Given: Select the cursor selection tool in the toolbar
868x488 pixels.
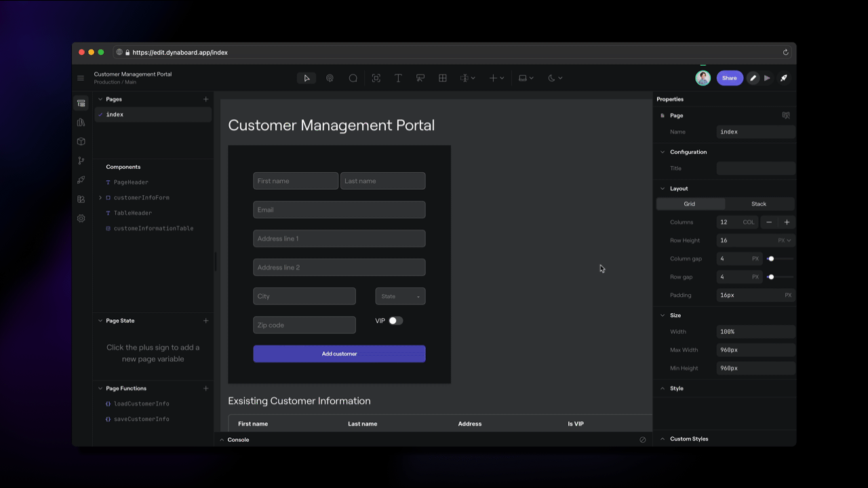Looking at the screenshot, I should [307, 78].
